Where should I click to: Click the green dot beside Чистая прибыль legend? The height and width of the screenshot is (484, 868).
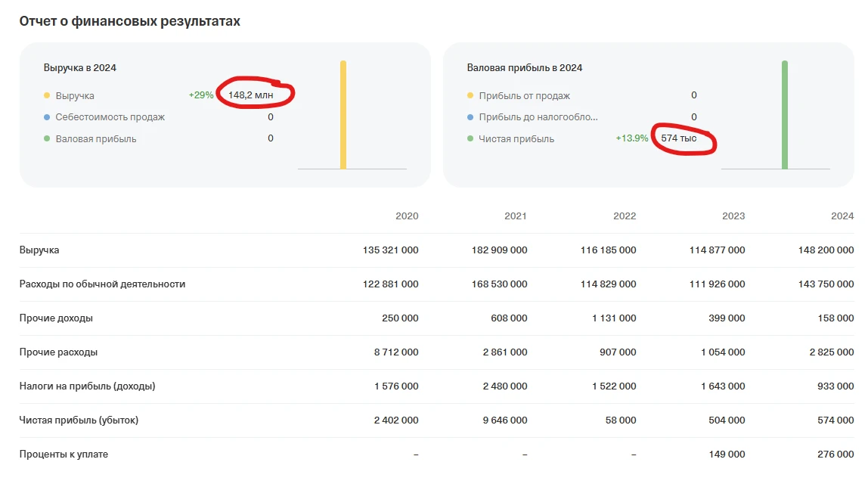pyautogui.click(x=470, y=139)
